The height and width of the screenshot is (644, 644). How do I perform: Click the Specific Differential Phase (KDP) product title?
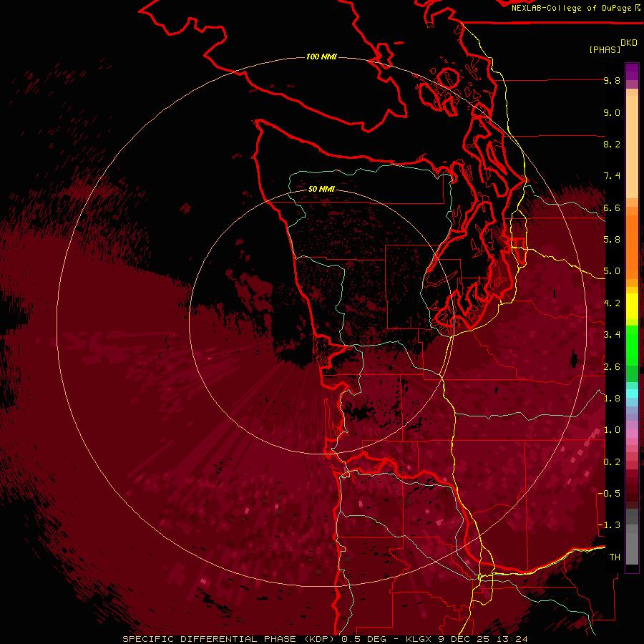(229, 639)
